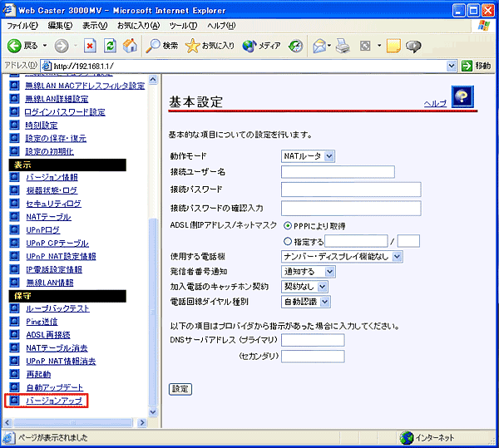Select the 指定する radio button
499x448 pixels.
pyautogui.click(x=288, y=241)
